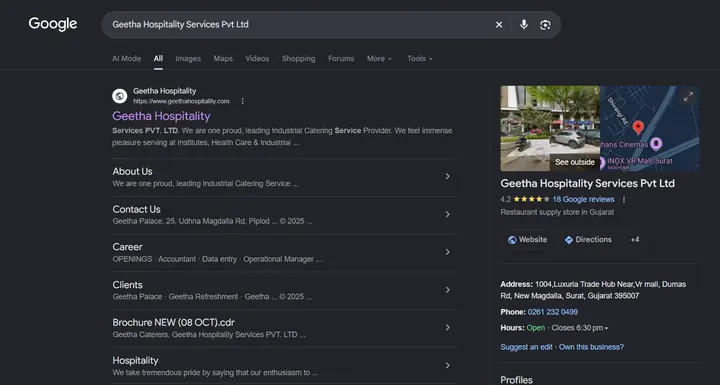Click the Profiles heading
This screenshot has height=385, width=720.
click(x=517, y=379)
